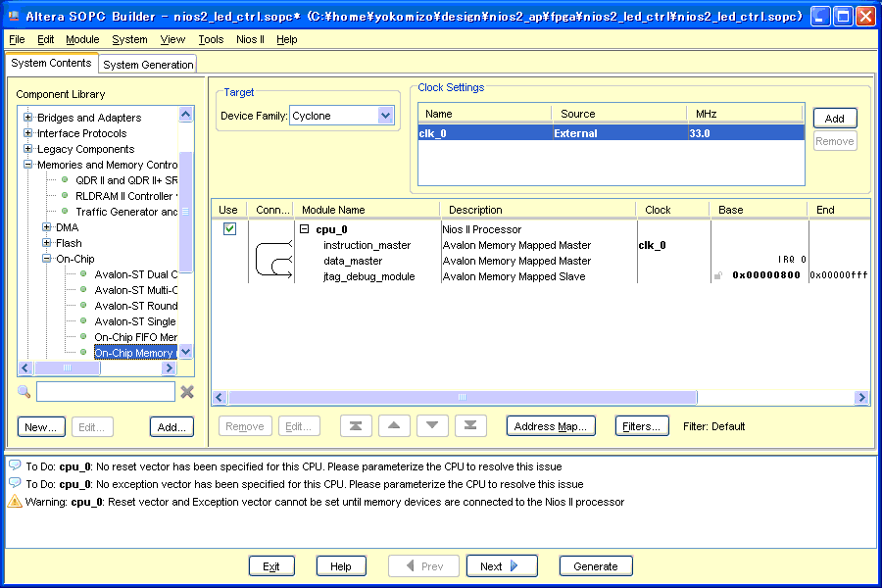This screenshot has width=882, height=588.
Task: Select the Avalon-ST Dual C component
Action: coord(135,274)
